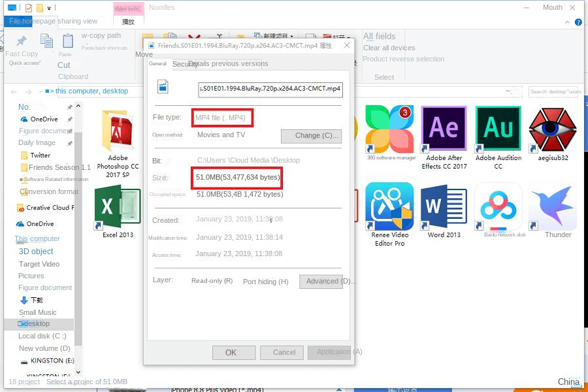Image resolution: width=588 pixels, height=392 pixels.
Task: Select Local disk (C :) in sidebar
Action: coord(42,336)
